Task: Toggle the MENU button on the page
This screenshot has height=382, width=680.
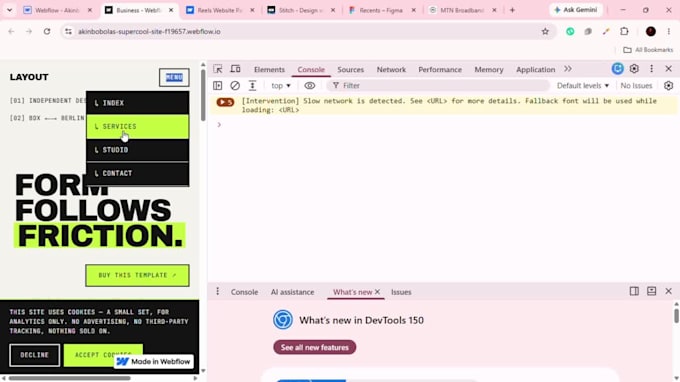Action: 174,77
